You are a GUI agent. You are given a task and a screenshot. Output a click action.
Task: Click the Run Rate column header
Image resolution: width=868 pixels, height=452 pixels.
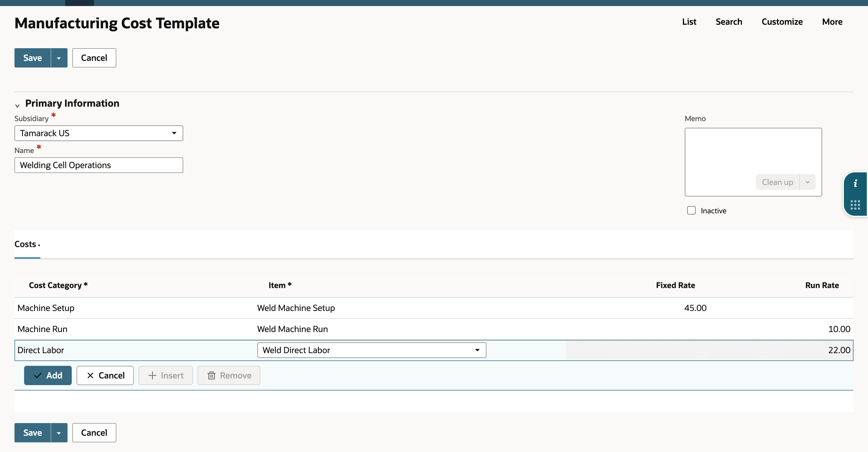click(x=822, y=285)
